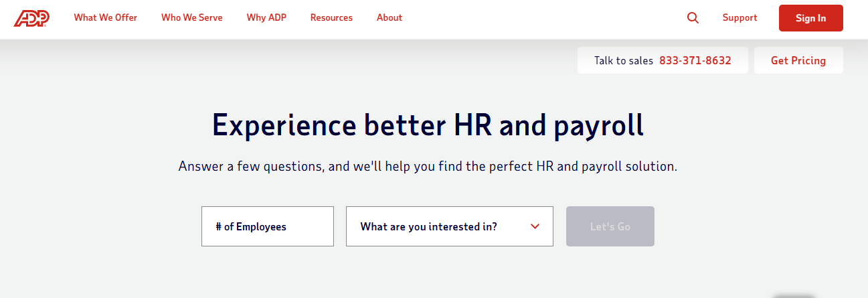Open the What We Offer menu
The image size is (868, 298).
click(106, 18)
